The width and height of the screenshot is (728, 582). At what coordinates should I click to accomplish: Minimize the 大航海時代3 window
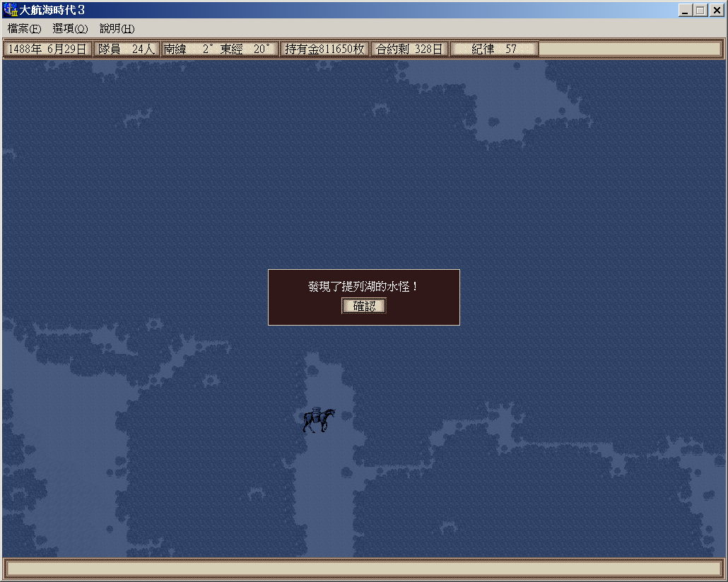[x=685, y=11]
